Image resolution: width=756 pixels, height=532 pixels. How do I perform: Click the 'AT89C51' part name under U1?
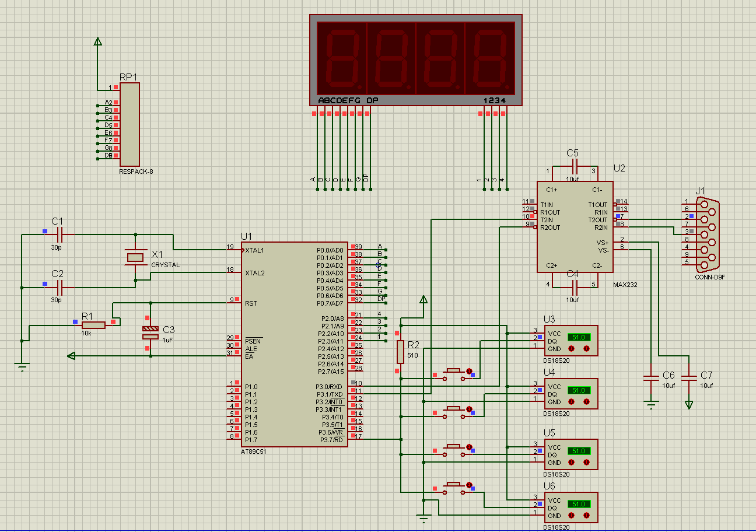click(x=254, y=452)
